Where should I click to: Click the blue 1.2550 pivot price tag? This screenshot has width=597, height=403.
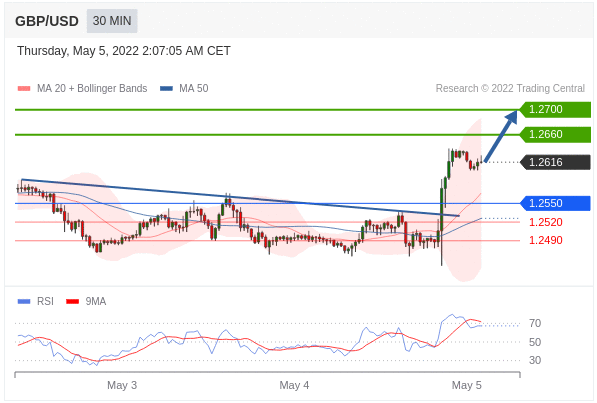555,203
